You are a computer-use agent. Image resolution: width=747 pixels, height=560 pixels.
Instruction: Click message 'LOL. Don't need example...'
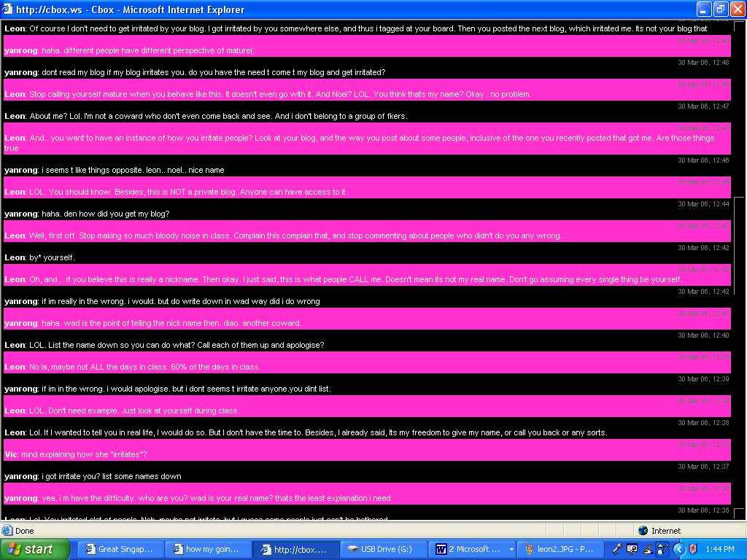(x=134, y=411)
